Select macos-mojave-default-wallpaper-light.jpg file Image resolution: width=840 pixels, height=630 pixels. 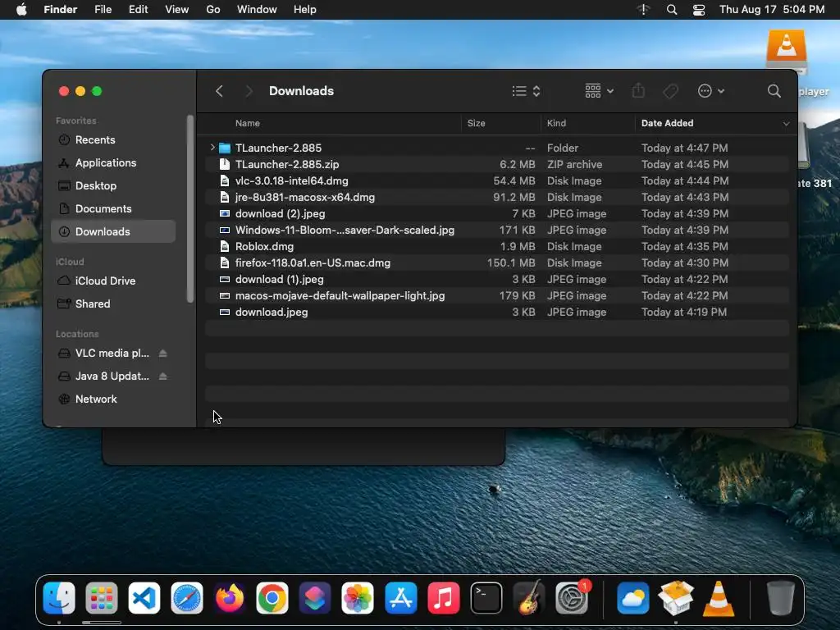coord(496,295)
